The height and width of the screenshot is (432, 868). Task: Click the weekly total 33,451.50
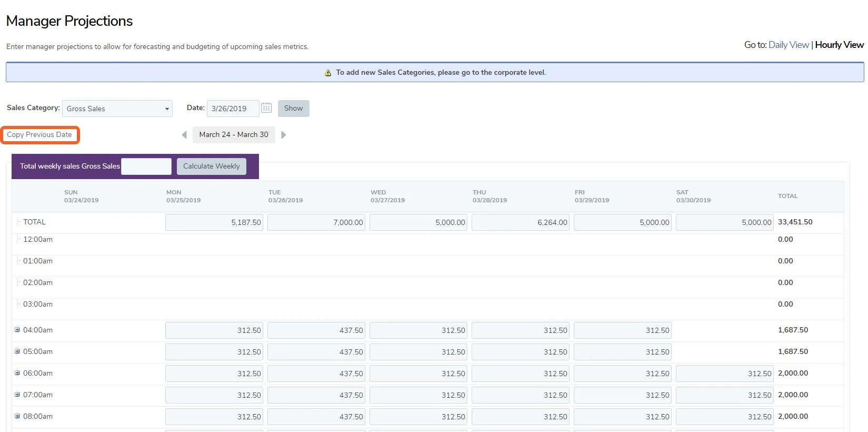[795, 222]
